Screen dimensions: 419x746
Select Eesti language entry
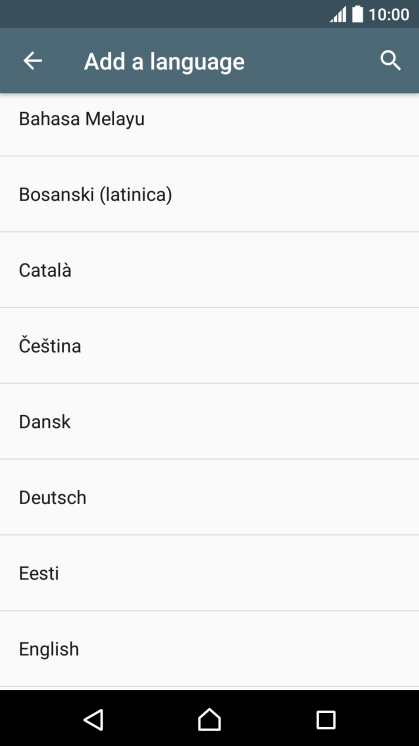(x=209, y=572)
